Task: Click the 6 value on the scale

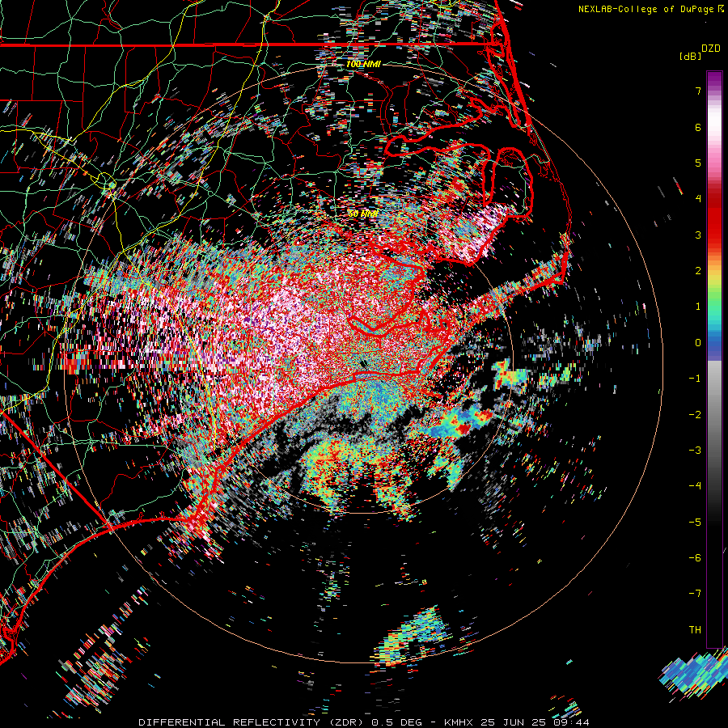Action: pos(698,127)
